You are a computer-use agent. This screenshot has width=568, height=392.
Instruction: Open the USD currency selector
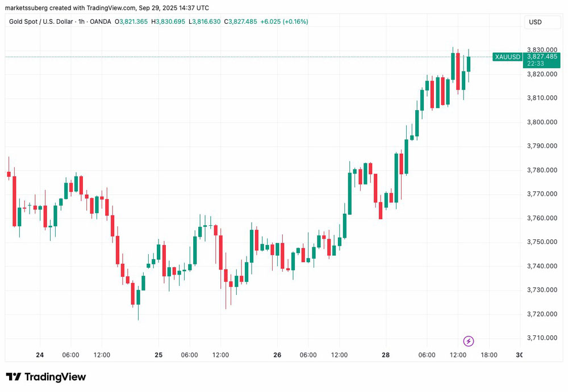tap(542, 22)
